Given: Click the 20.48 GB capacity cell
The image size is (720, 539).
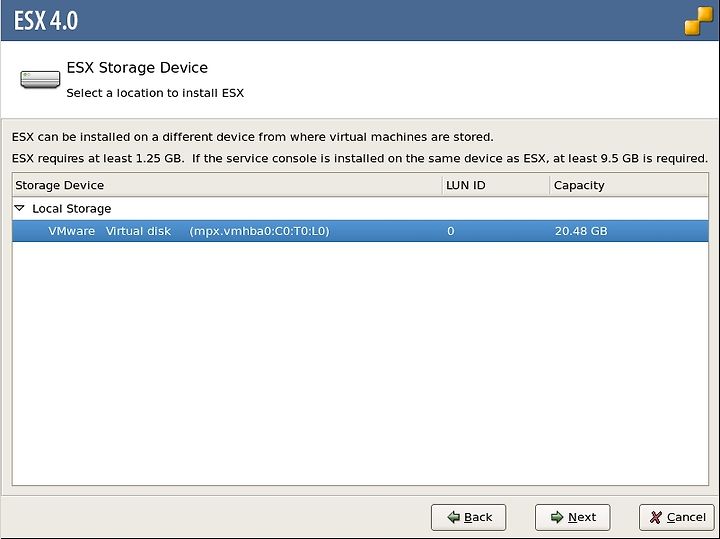Looking at the screenshot, I should pyautogui.click(x=581, y=231).
